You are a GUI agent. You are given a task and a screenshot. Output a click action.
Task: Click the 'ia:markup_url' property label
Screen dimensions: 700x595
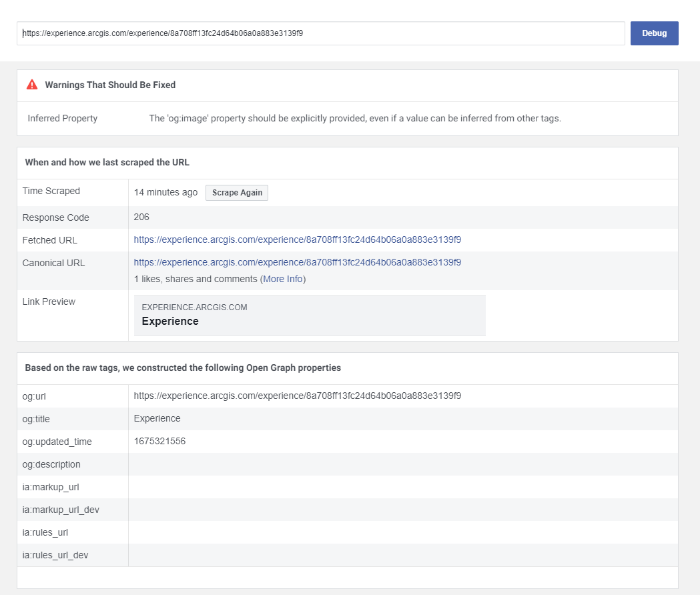[x=51, y=488]
